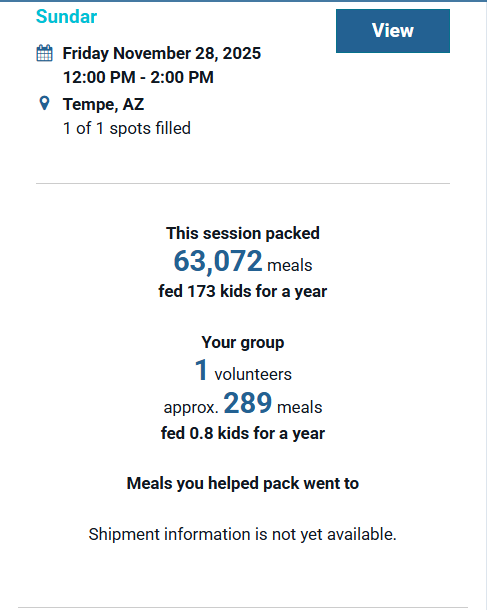Click the word volunteers under Your group
Image resolution: width=487 pixels, height=610 pixels.
253,375
